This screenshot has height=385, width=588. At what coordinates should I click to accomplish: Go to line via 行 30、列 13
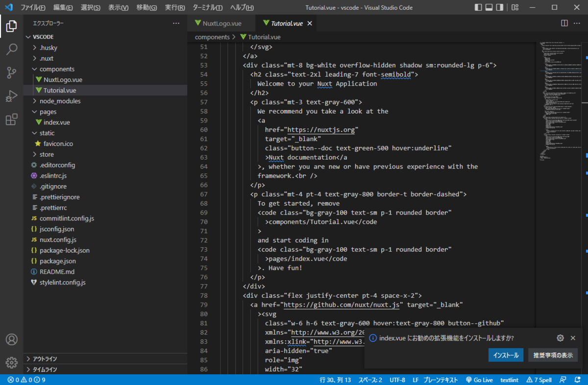(336, 380)
